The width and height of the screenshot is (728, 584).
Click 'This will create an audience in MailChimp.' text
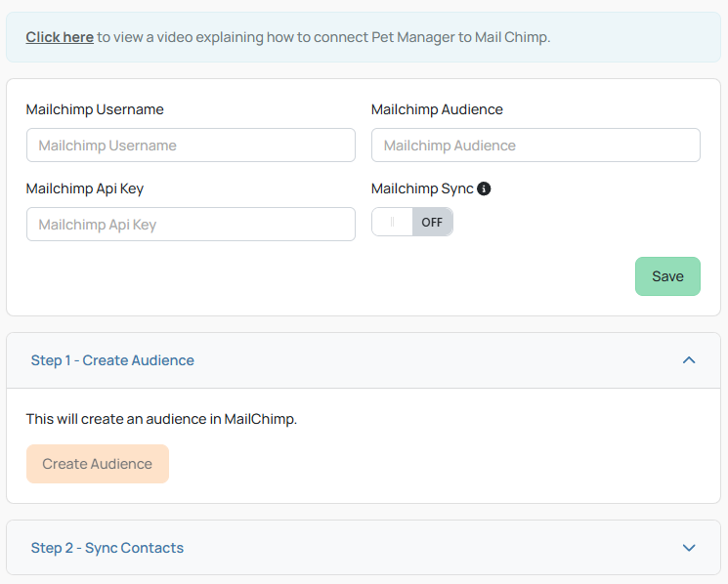pyautogui.click(x=161, y=419)
